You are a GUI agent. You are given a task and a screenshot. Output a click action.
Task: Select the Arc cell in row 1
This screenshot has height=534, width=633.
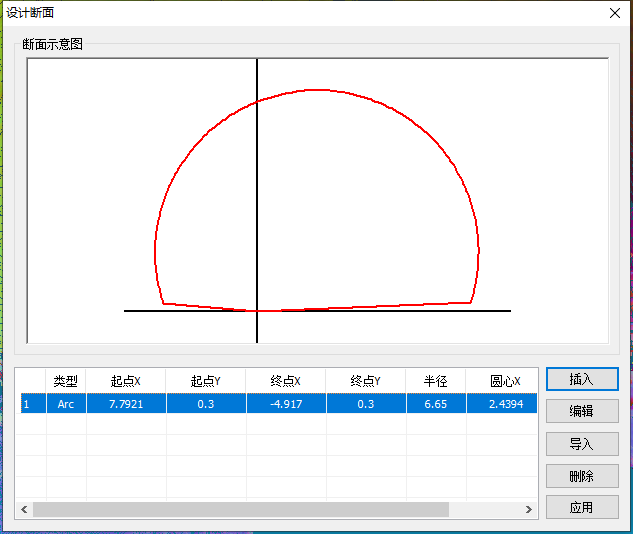66,404
